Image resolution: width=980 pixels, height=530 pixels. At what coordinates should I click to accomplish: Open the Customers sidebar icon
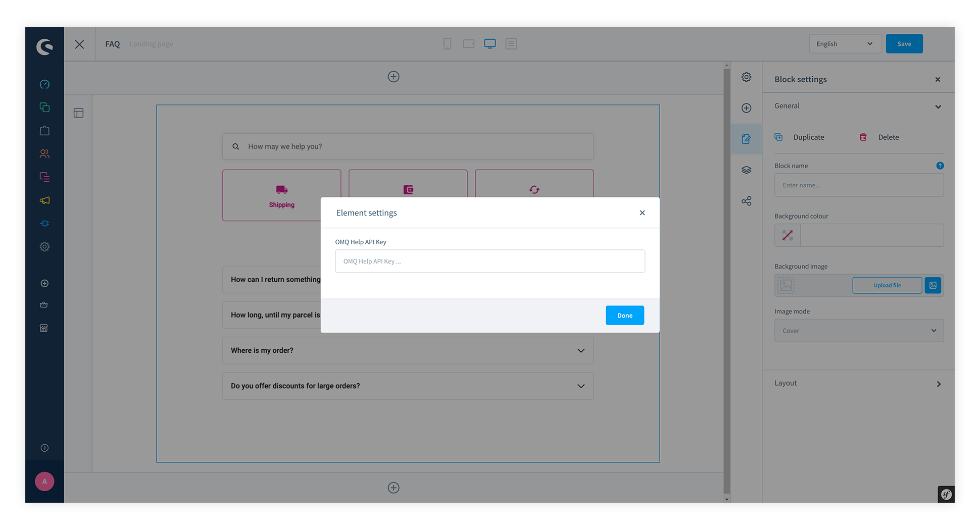[x=44, y=153]
